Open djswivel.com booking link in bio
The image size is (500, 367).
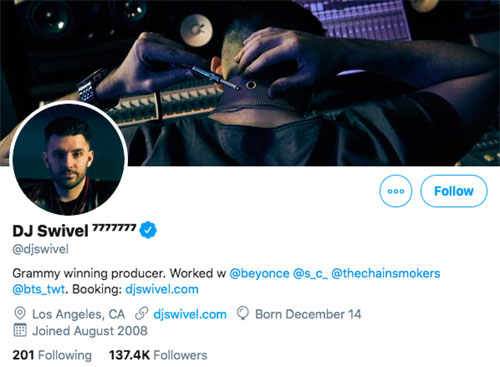[x=162, y=289]
